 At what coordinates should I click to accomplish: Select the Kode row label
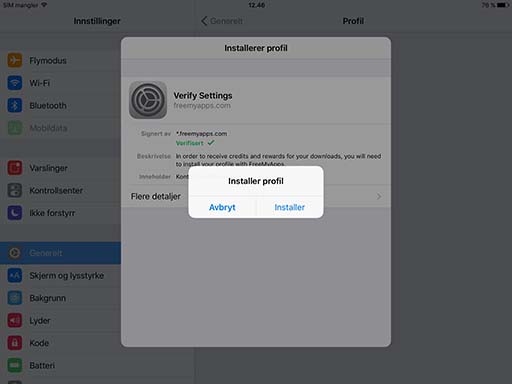[39, 343]
